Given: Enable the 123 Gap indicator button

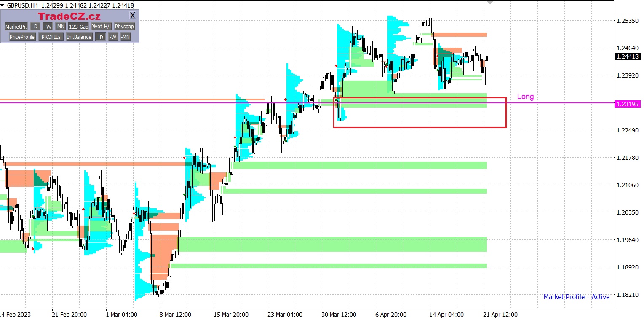Looking at the screenshot, I should [x=78, y=27].
